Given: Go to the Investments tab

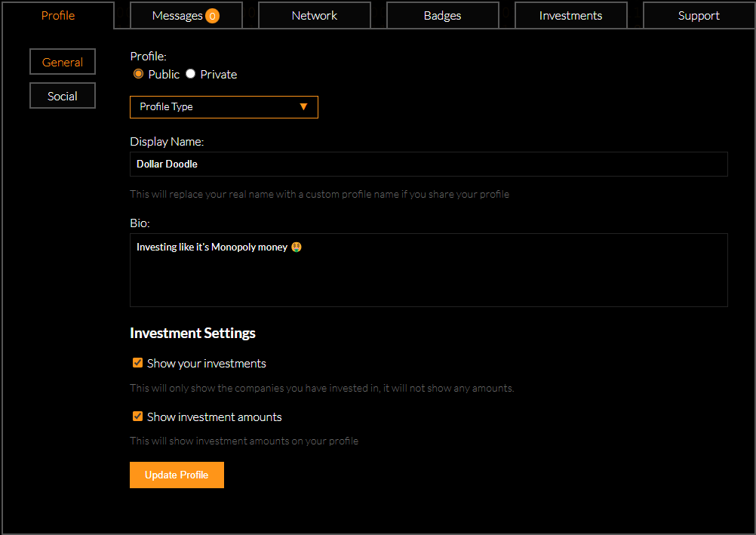Looking at the screenshot, I should [571, 15].
